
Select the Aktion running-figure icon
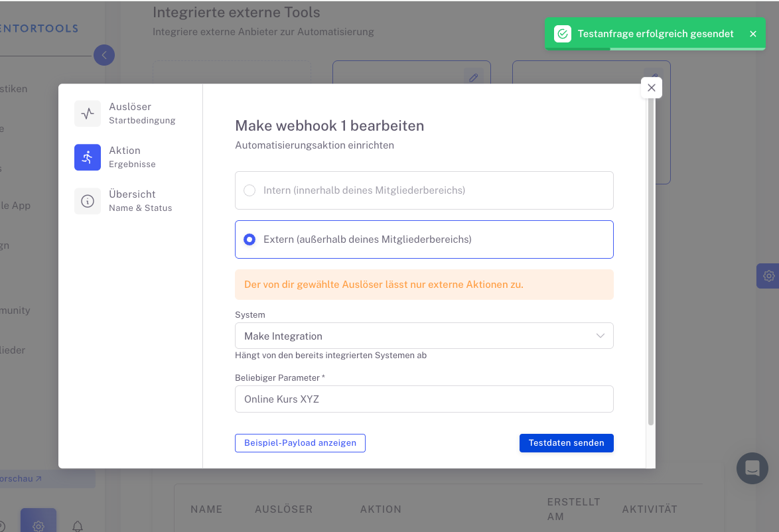88,157
